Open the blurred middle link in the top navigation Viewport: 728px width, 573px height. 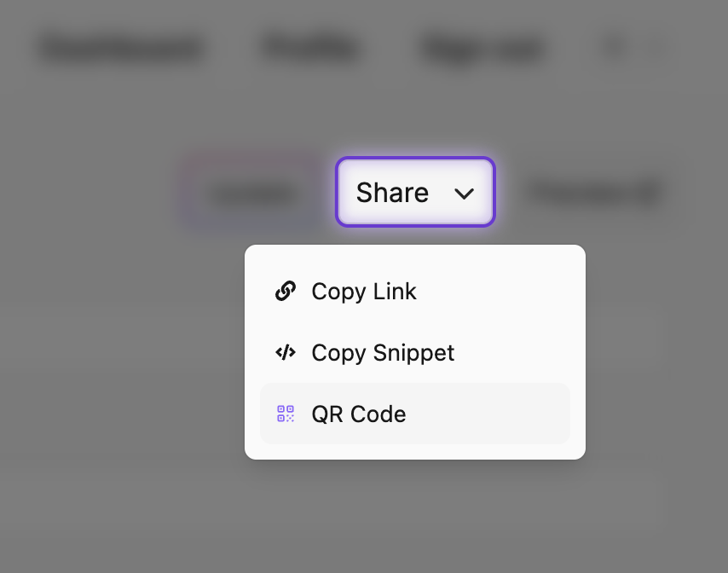(310, 48)
